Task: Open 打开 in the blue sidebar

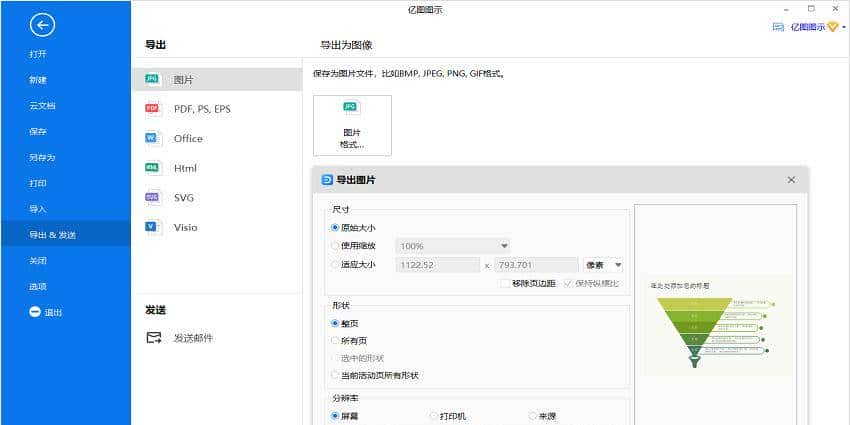Action: tap(38, 54)
